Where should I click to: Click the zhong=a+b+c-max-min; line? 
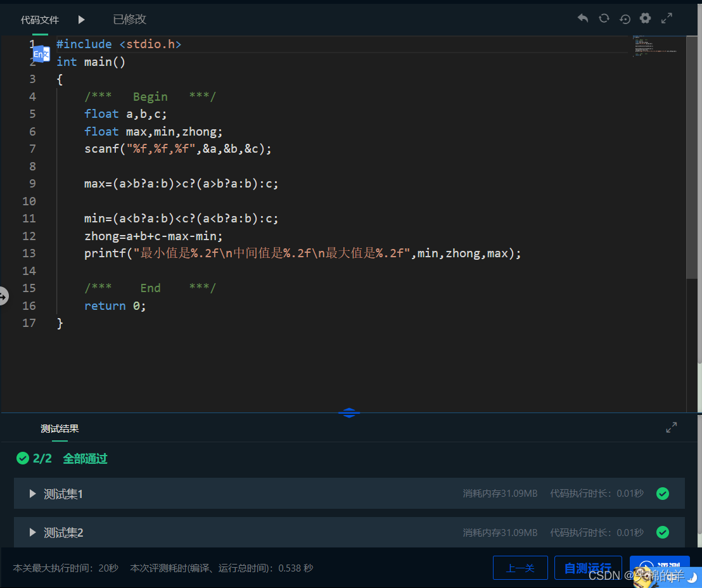coord(153,236)
